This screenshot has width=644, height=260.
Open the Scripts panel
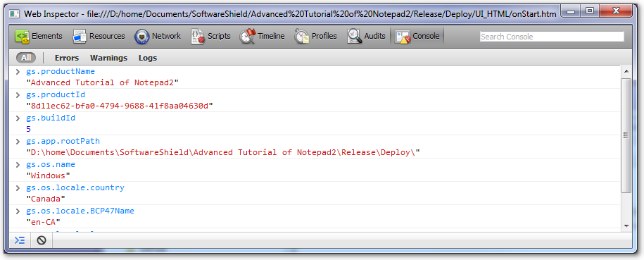pos(210,36)
